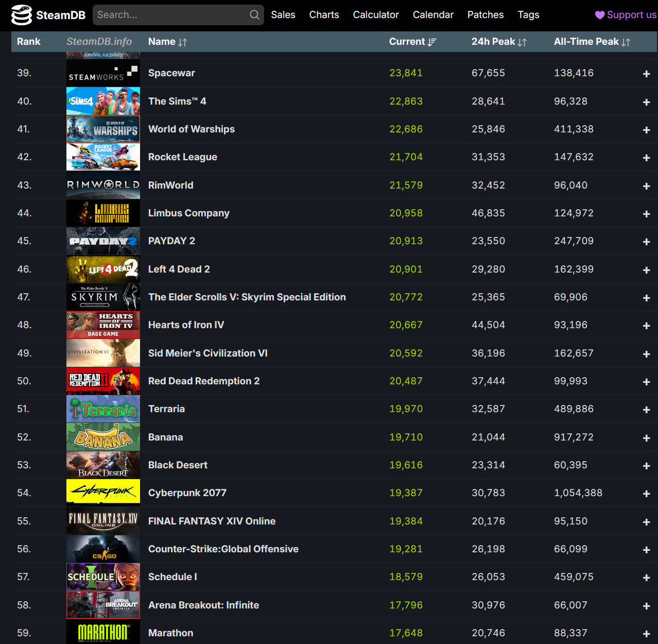Click Cyberpunk 2077 plus icon
Image resolution: width=658 pixels, height=644 pixels.
[x=647, y=494]
